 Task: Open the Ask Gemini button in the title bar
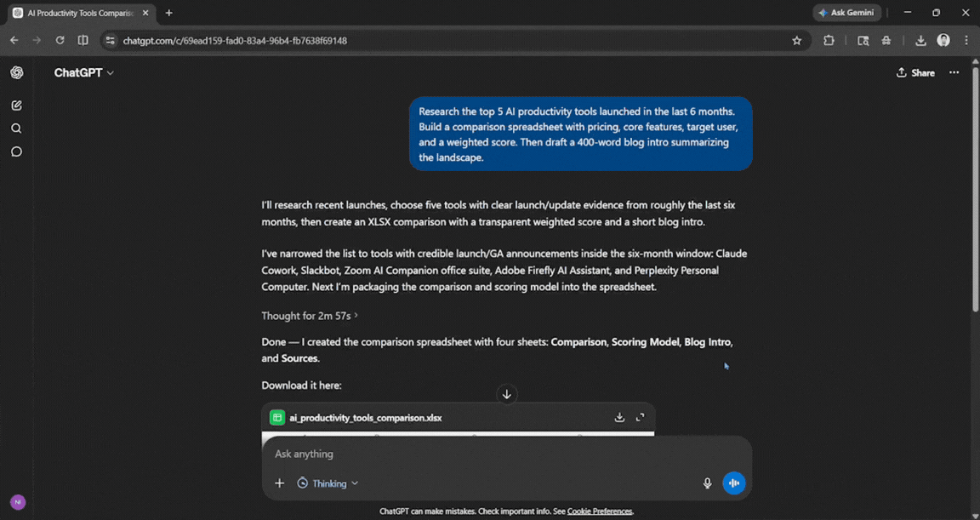846,12
